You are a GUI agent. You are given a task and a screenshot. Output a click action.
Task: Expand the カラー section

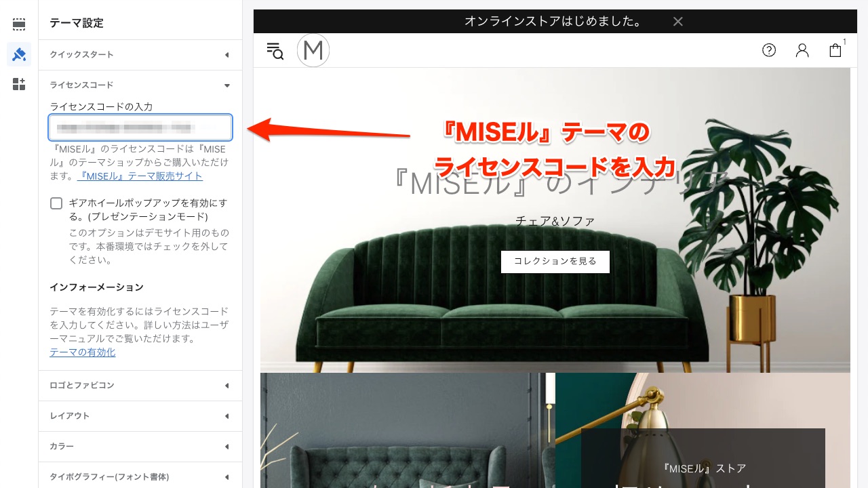[x=140, y=447]
